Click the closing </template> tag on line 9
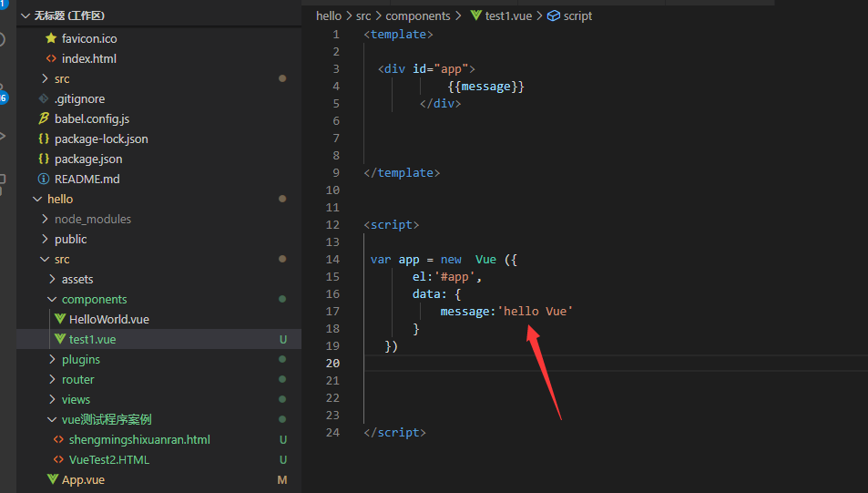 tap(402, 173)
